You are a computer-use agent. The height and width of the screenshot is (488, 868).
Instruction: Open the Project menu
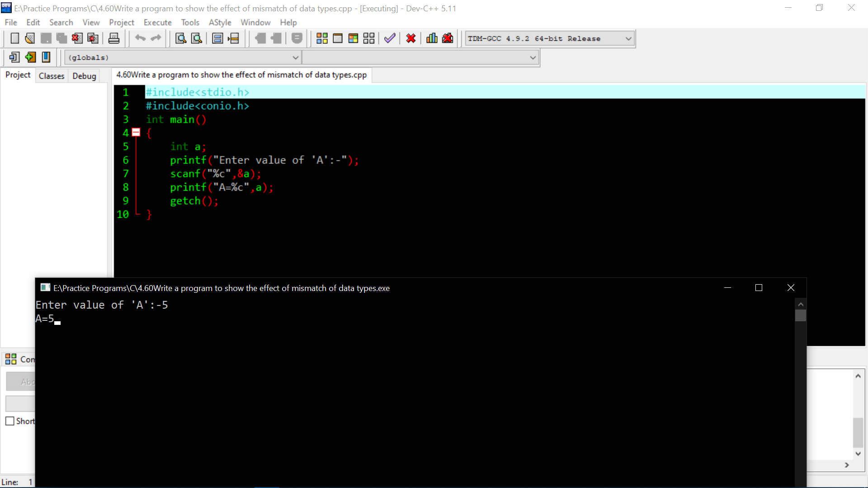click(122, 23)
